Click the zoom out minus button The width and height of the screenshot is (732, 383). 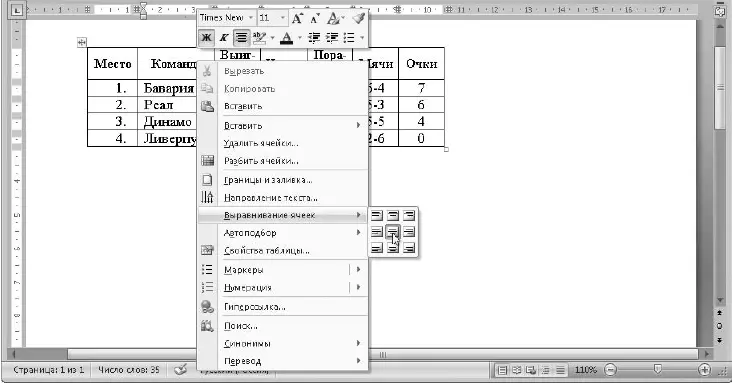610,370
